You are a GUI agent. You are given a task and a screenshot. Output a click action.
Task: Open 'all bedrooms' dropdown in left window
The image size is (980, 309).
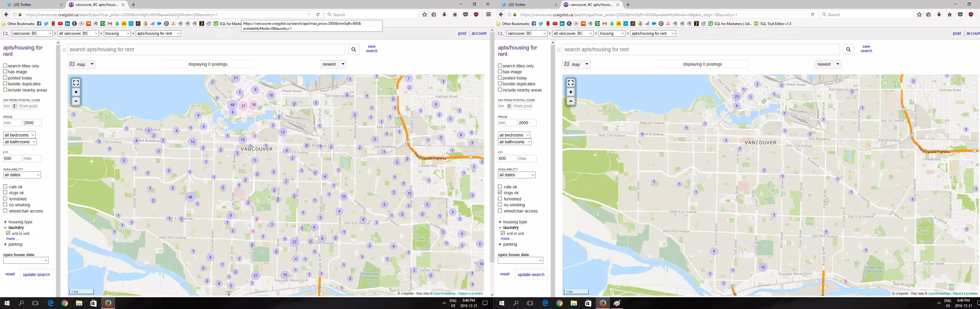click(x=19, y=135)
